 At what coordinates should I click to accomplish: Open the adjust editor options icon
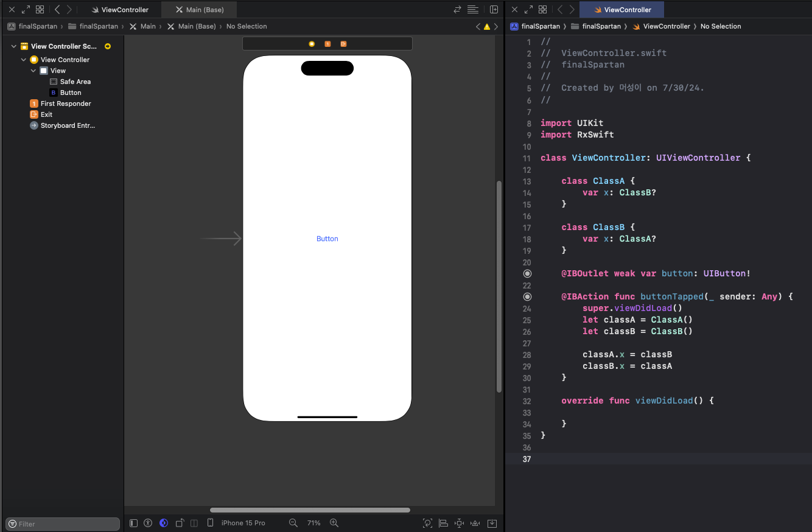click(x=473, y=10)
